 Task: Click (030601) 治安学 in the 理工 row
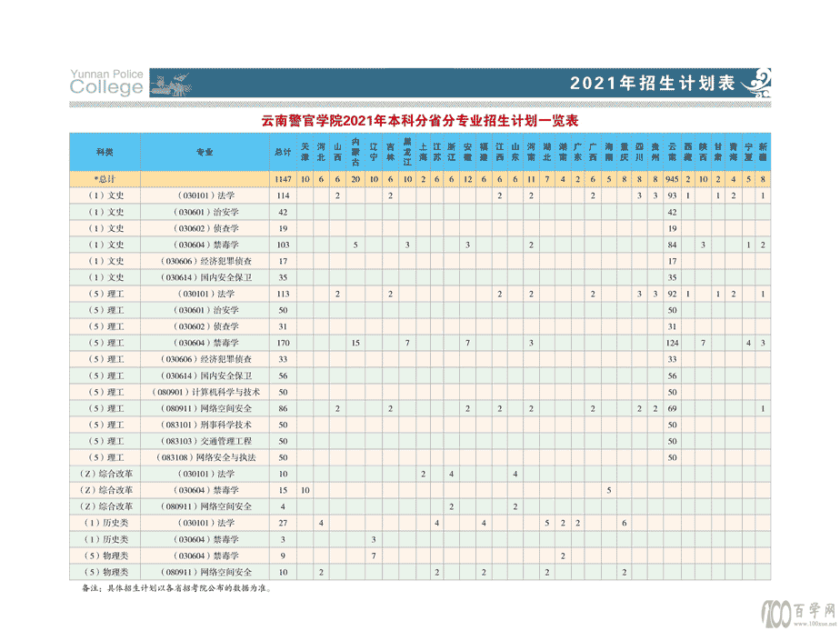(x=205, y=310)
